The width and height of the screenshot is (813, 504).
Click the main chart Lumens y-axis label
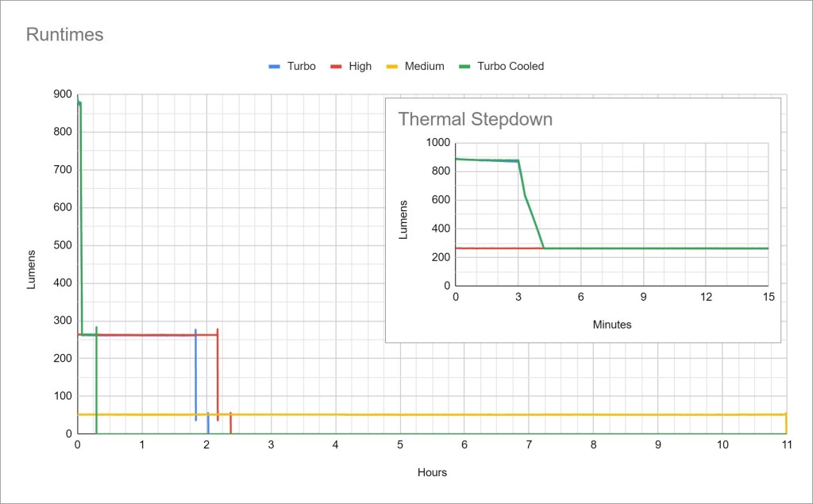pos(32,269)
